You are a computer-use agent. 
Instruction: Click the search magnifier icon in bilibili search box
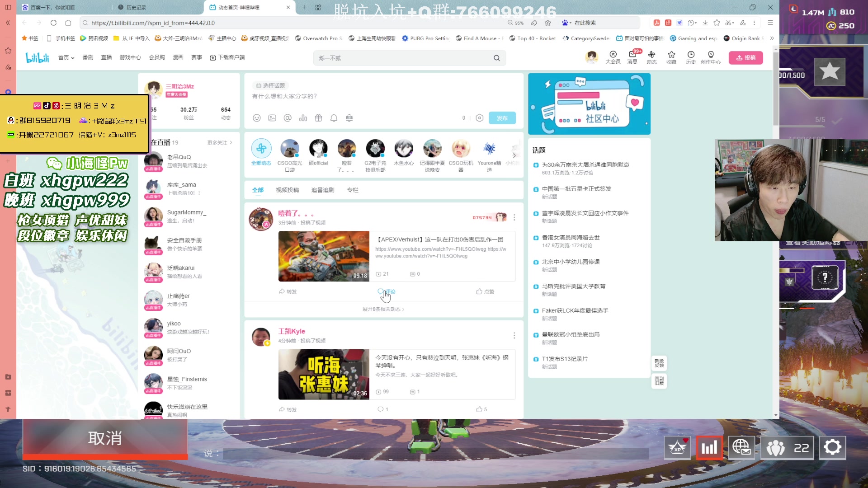[496, 58]
